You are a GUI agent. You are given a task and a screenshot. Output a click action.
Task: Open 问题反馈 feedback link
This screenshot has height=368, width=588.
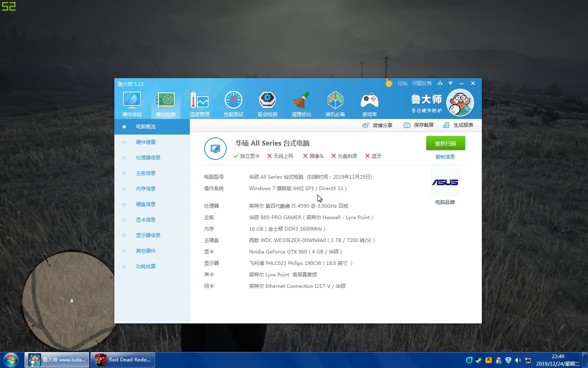(x=422, y=83)
